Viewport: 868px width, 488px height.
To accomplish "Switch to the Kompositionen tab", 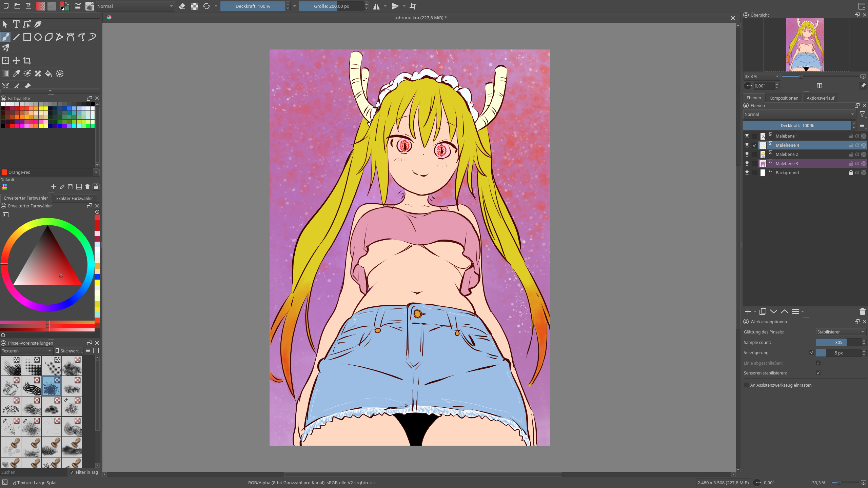I will (784, 98).
